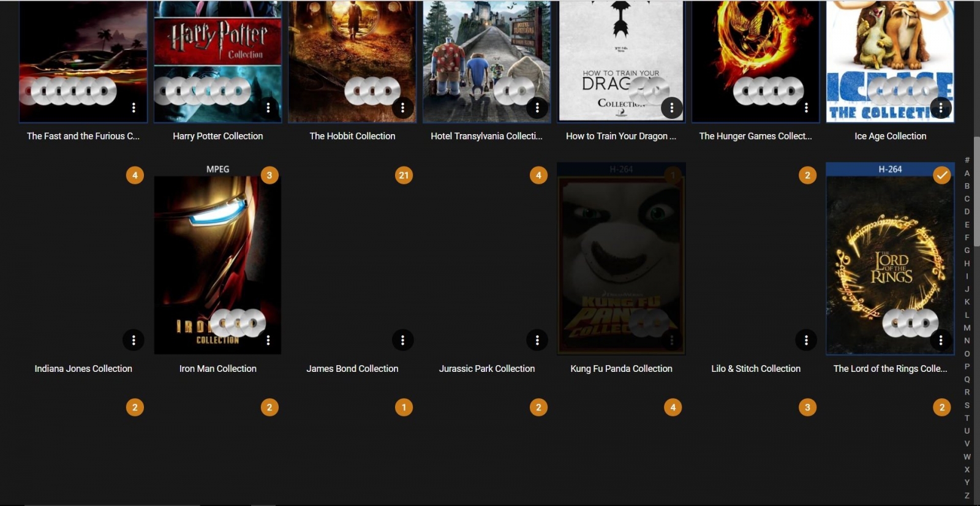Viewport: 980px width, 506px height.
Task: Open options menu for Indiana Jones Collection
Action: 134,340
